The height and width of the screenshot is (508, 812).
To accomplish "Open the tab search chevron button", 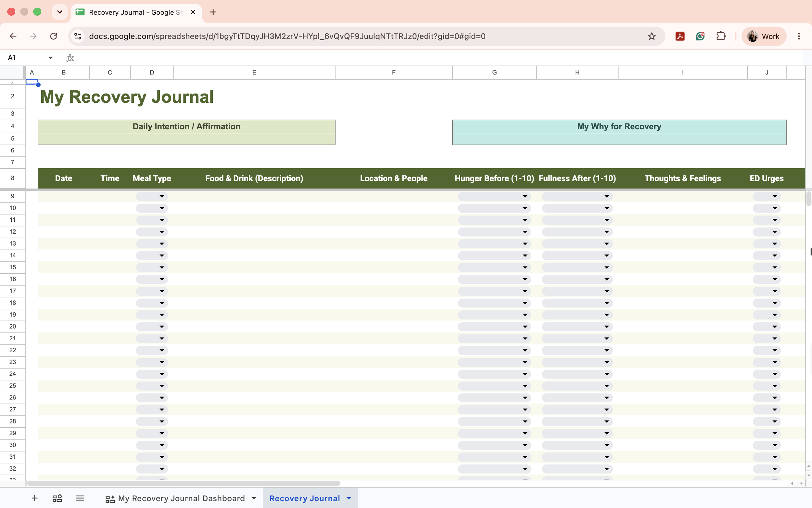I will (x=60, y=12).
